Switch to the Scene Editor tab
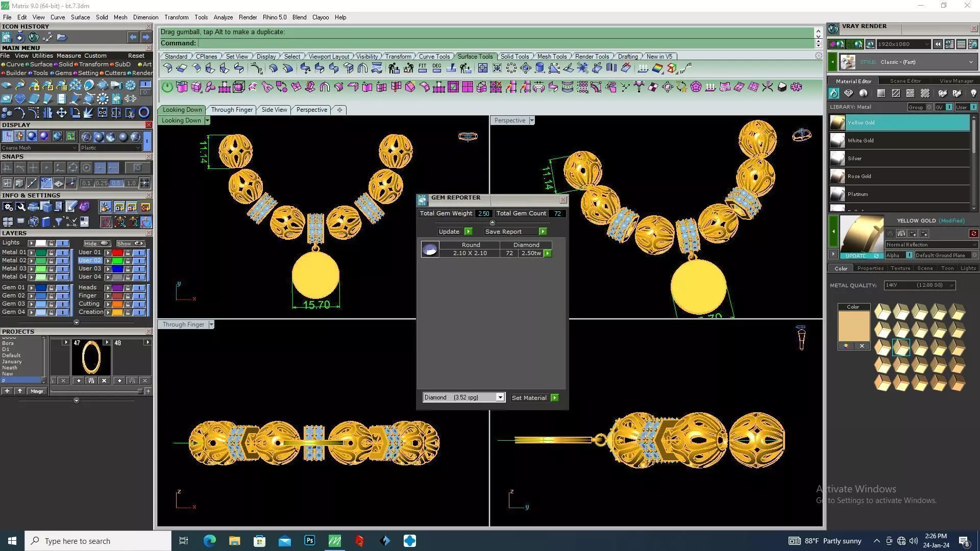The height and width of the screenshot is (551, 980). (905, 81)
